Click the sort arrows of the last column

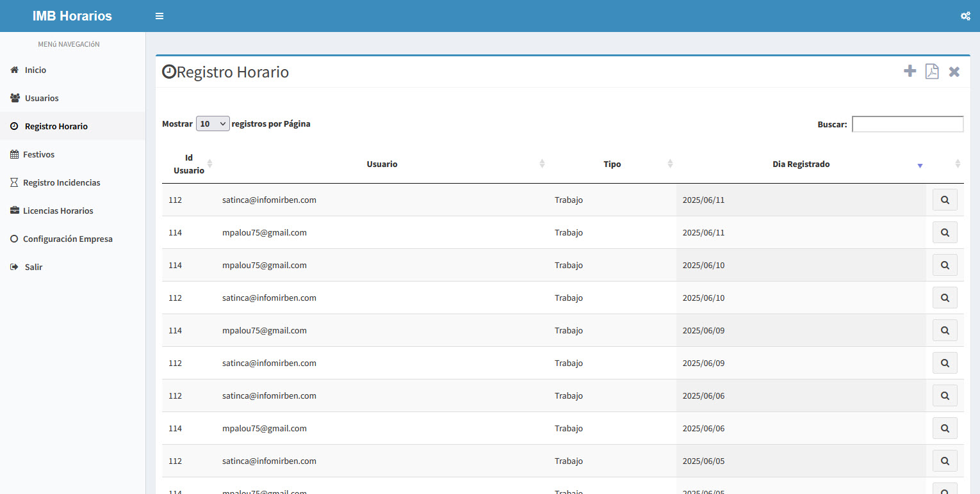tap(958, 164)
